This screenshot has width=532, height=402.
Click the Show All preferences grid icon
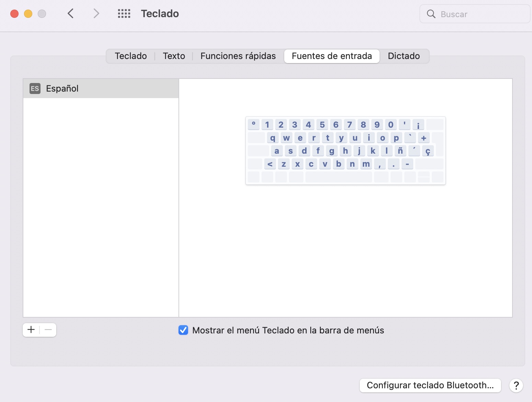point(124,13)
